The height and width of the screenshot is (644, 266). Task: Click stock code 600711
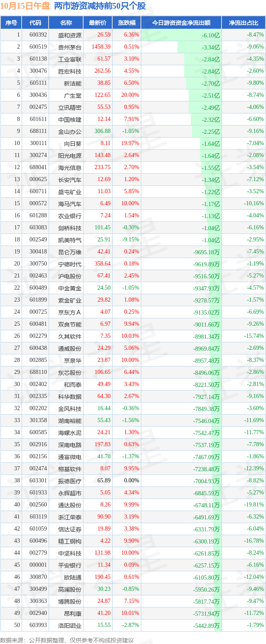click(38, 192)
